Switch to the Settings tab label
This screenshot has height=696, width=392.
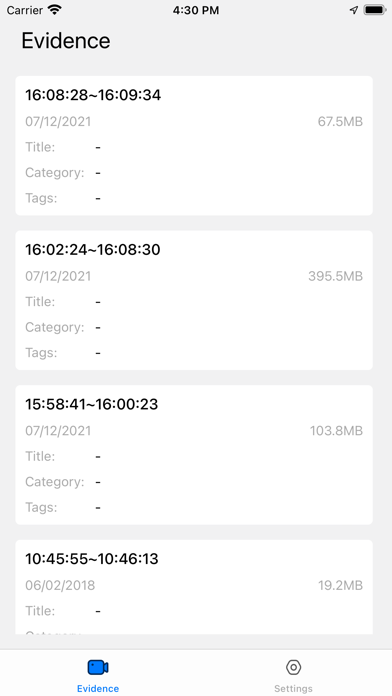click(x=293, y=688)
